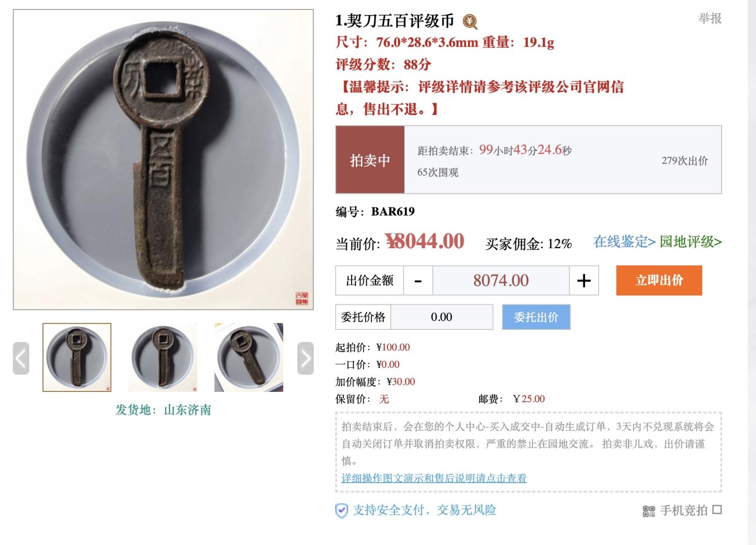Click the QR code mobile bidding icon
The width and height of the screenshot is (756, 545).
pos(649,510)
